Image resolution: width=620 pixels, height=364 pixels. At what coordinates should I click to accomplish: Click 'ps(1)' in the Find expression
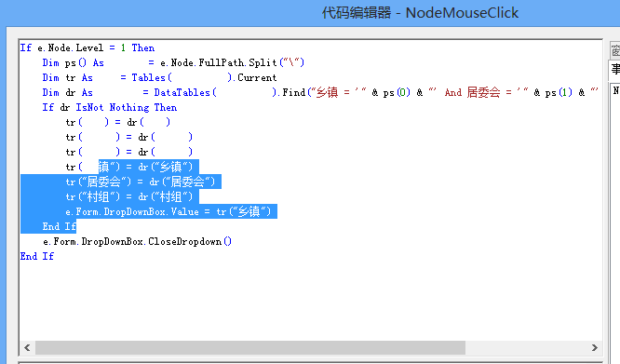coord(559,92)
